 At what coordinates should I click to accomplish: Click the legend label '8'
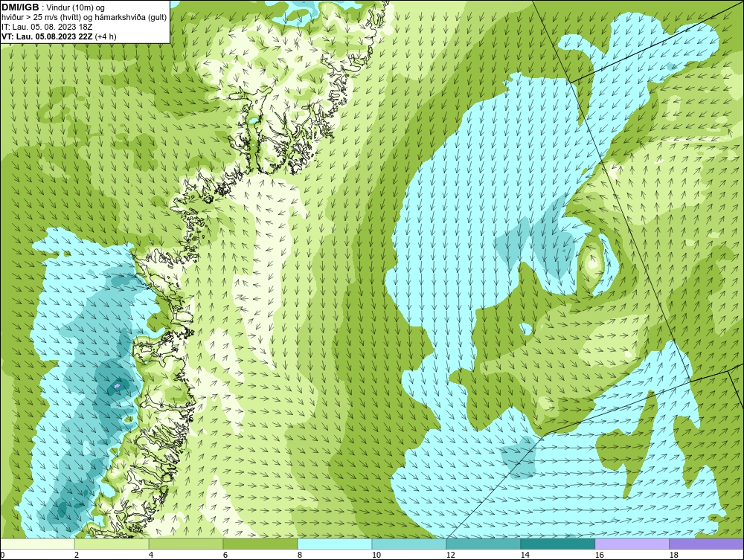300,555
